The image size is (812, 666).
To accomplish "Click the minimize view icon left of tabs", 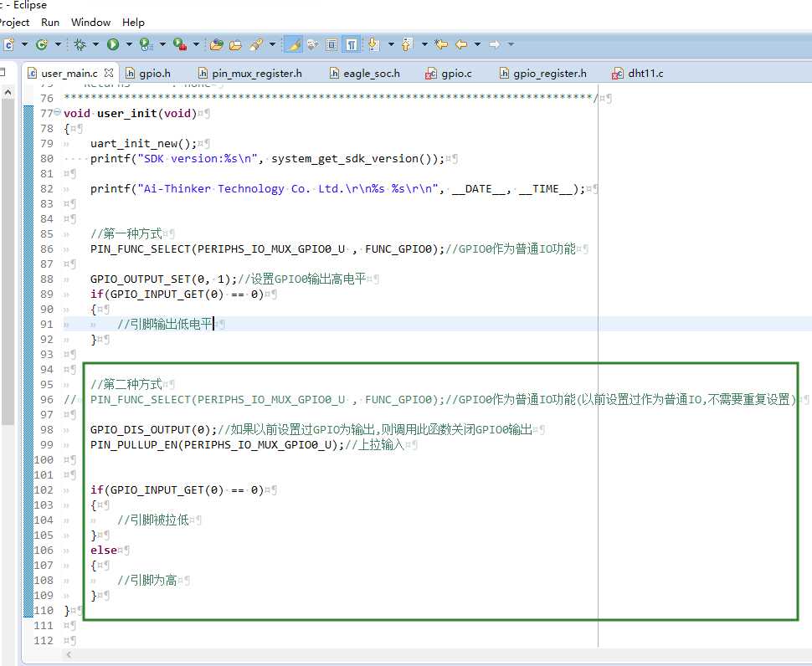I will [2, 73].
